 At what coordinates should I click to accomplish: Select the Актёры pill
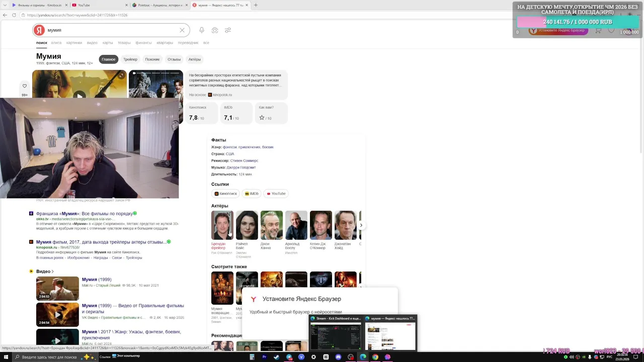click(x=195, y=59)
